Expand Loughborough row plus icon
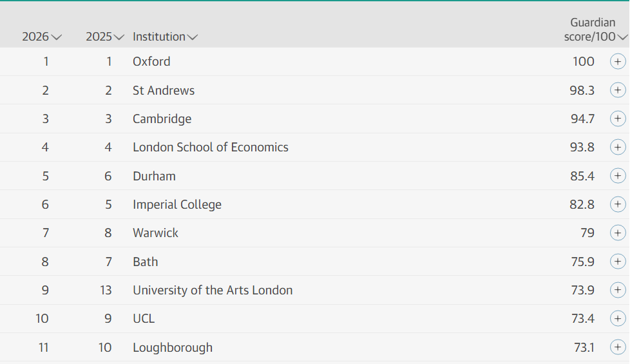The width and height of the screenshot is (630, 364). [618, 347]
